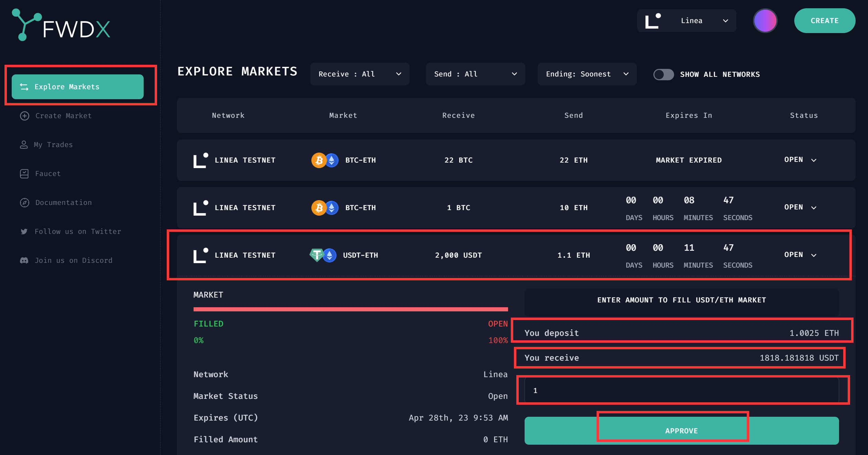The image size is (868, 455).
Task: Click the USDT-ETH token pair icon
Action: [323, 255]
